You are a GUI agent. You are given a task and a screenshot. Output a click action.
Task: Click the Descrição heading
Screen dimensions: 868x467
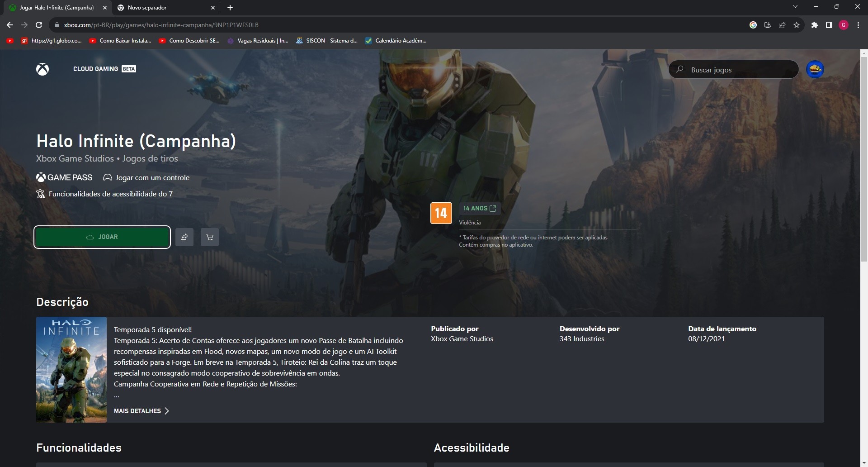coord(62,302)
